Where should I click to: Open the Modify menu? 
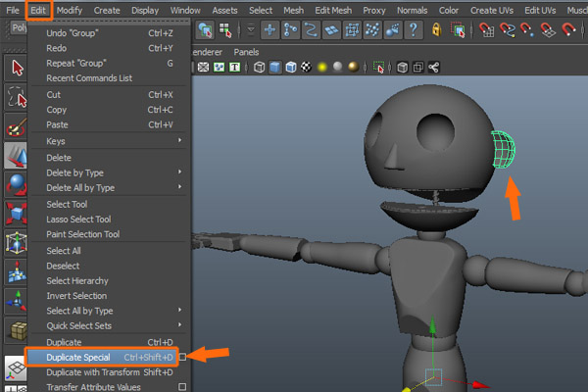[x=70, y=10]
